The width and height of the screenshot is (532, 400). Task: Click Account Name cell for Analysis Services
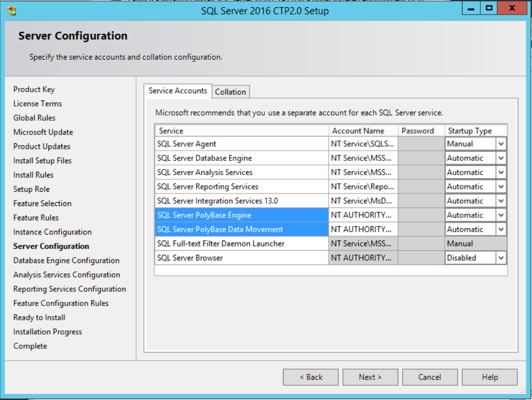click(x=363, y=172)
